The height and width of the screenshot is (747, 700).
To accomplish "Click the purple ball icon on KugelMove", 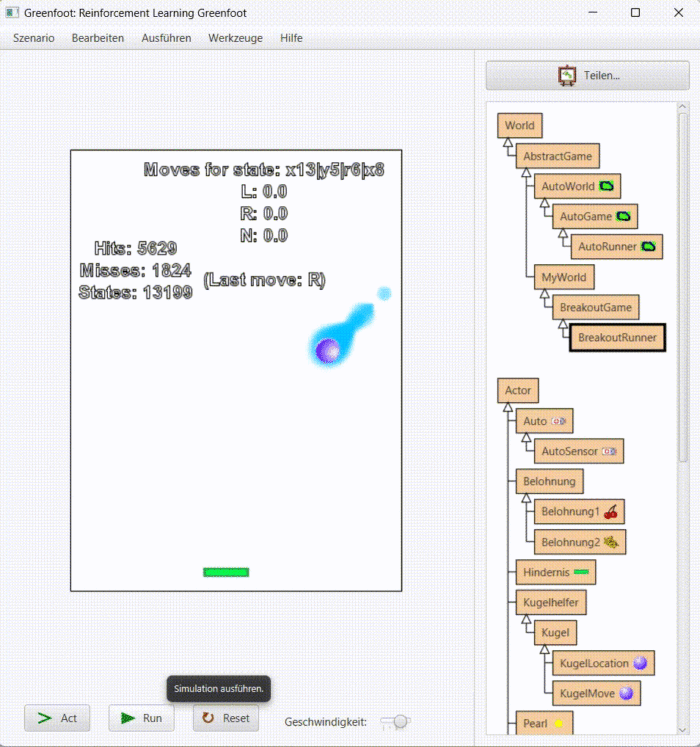I will [626, 693].
